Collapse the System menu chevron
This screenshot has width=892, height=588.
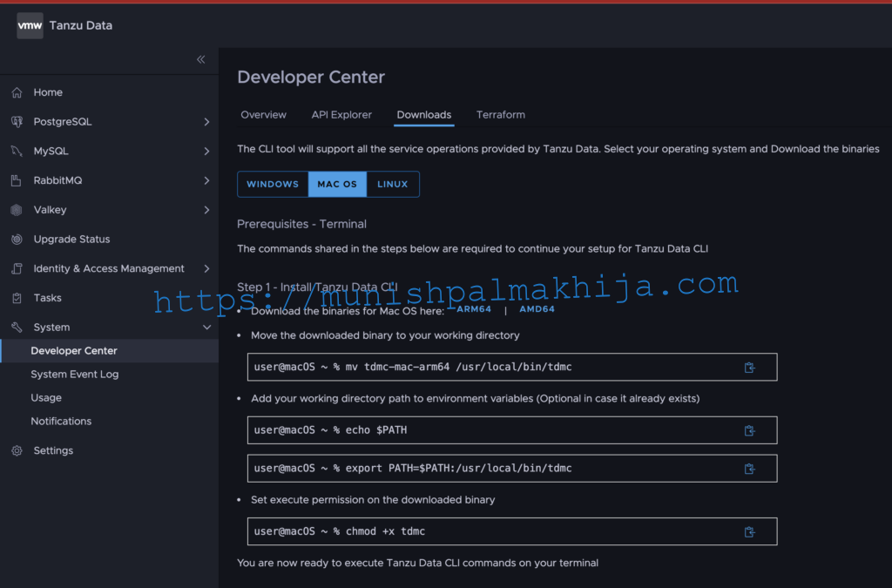206,327
